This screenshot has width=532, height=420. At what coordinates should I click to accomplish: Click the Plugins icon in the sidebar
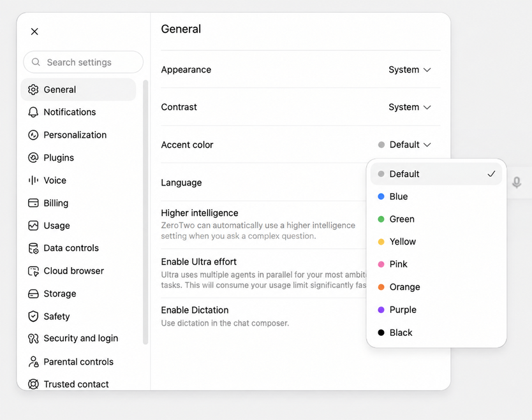tap(33, 157)
